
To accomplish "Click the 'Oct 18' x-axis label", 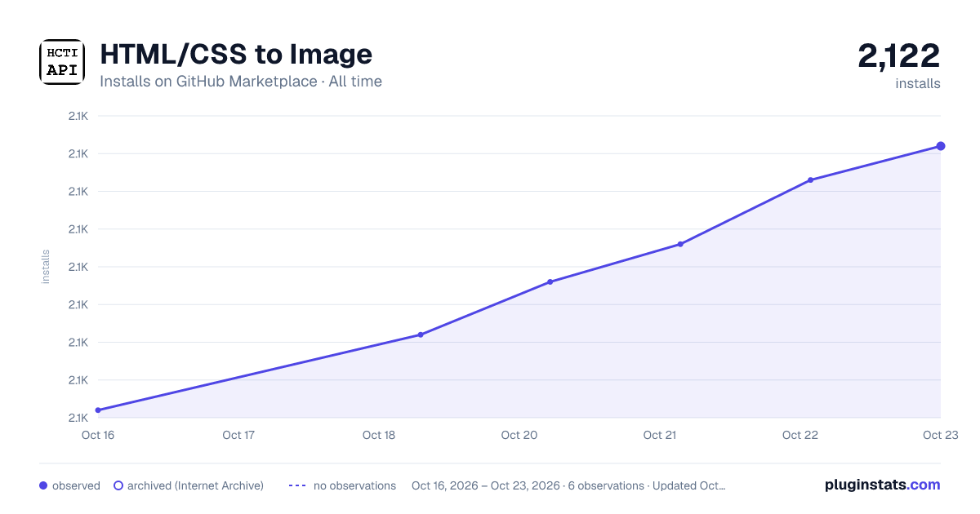I will [x=379, y=435].
